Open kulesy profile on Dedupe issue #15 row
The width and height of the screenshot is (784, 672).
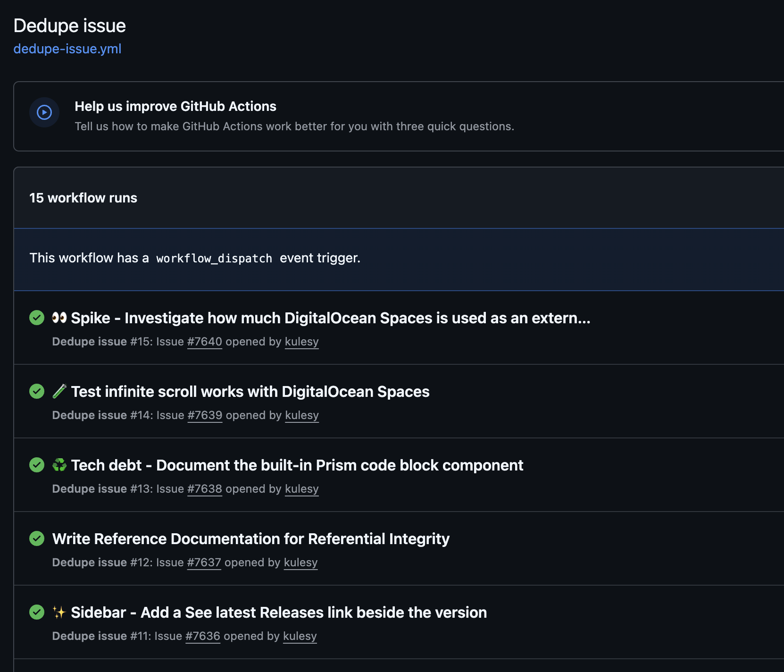coord(302,342)
